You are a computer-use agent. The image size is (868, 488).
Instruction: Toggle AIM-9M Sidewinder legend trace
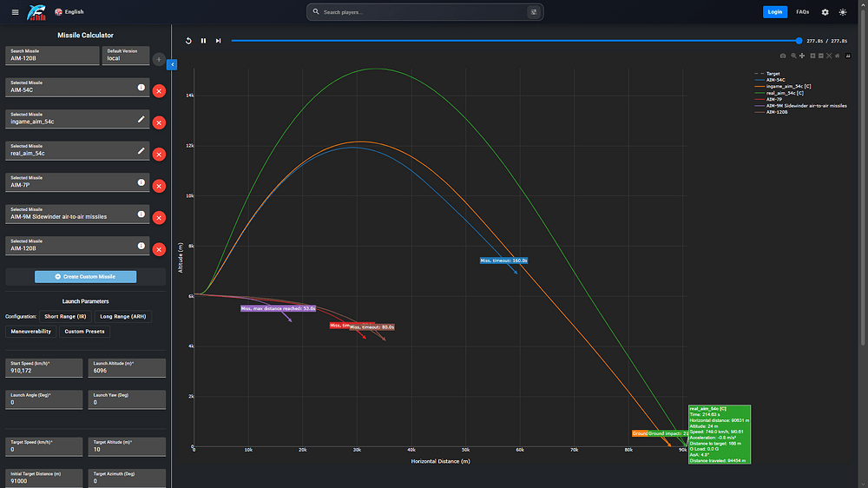(800, 106)
